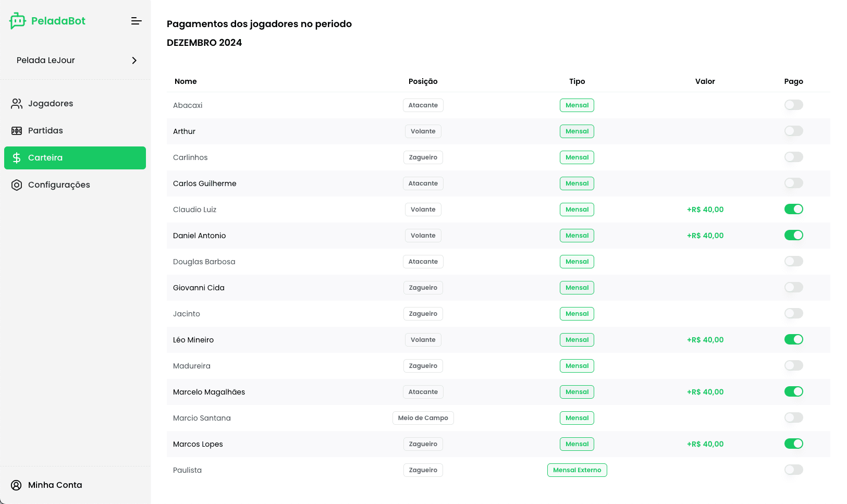Click the Meio de Campo position badge
Screen dimensions: 847x504
(x=423, y=418)
